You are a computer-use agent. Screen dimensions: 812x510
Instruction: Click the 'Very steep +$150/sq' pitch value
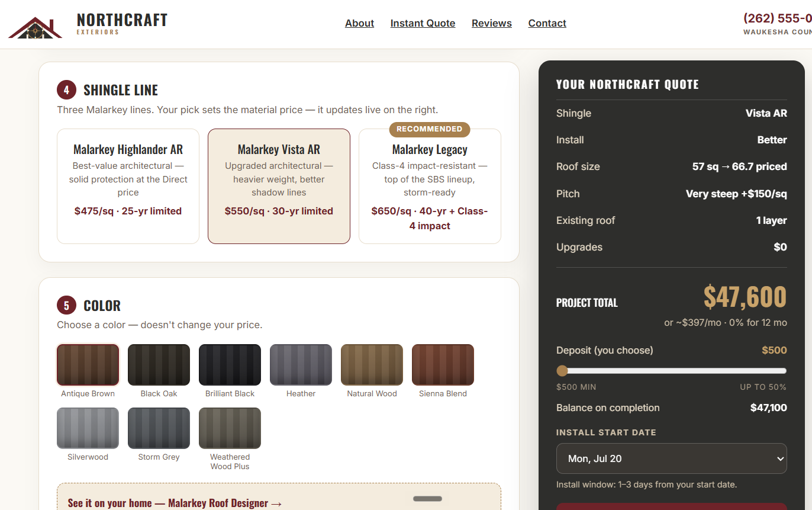click(736, 194)
